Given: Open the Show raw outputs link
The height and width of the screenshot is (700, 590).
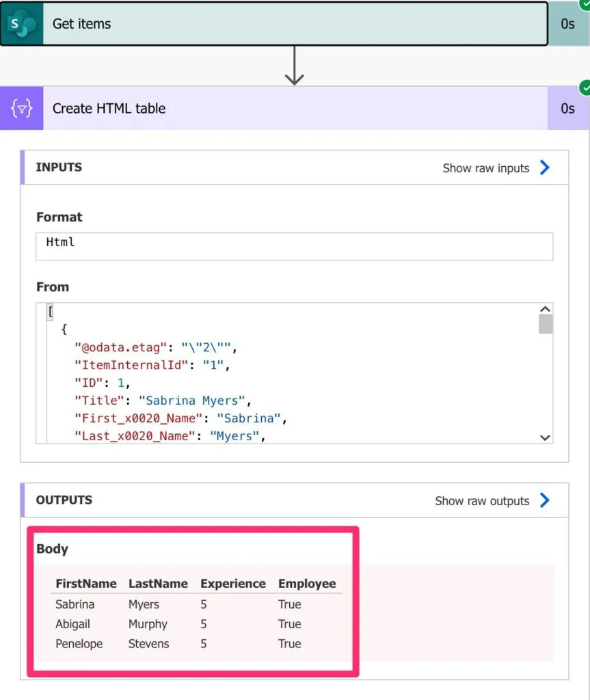Looking at the screenshot, I should (x=482, y=501).
